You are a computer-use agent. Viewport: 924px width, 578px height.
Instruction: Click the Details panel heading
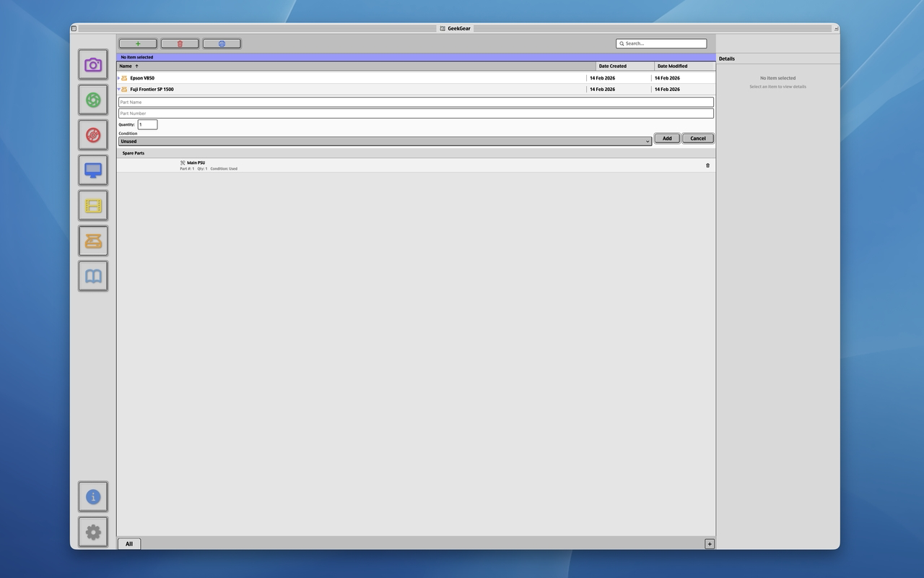[727, 59]
